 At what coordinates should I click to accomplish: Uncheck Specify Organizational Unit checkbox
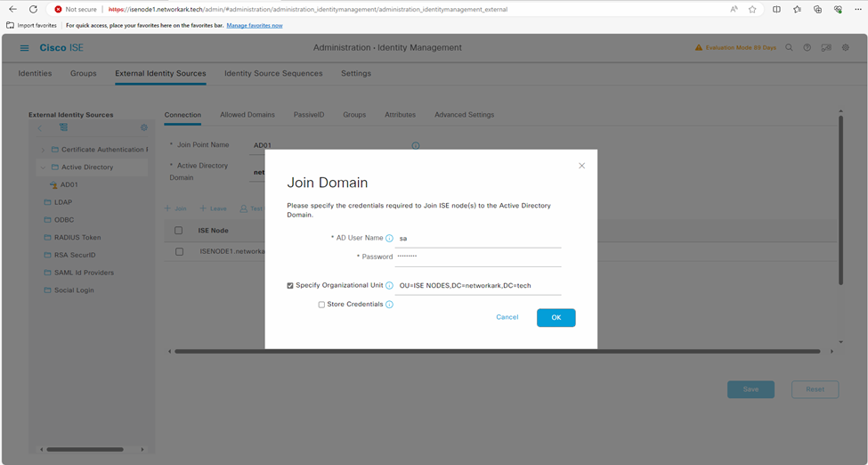pyautogui.click(x=290, y=286)
